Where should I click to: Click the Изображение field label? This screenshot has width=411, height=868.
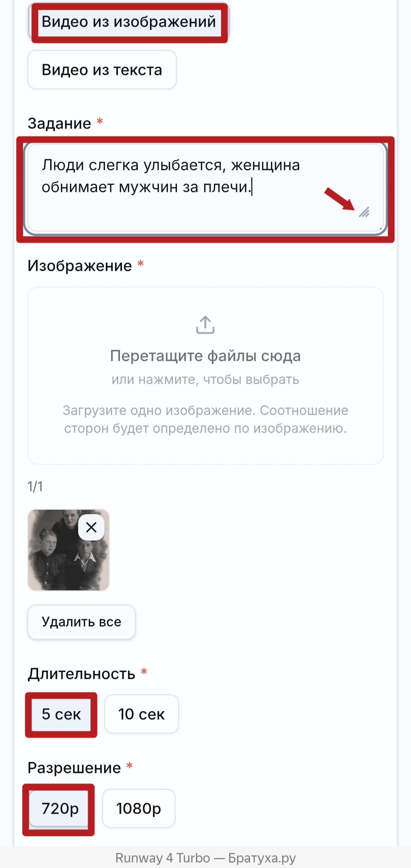pyautogui.click(x=80, y=266)
